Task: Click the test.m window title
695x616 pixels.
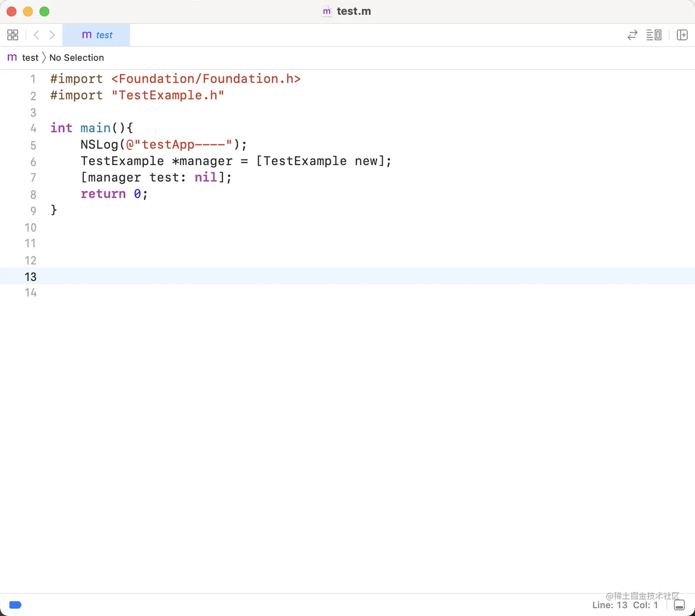Action: click(x=354, y=11)
